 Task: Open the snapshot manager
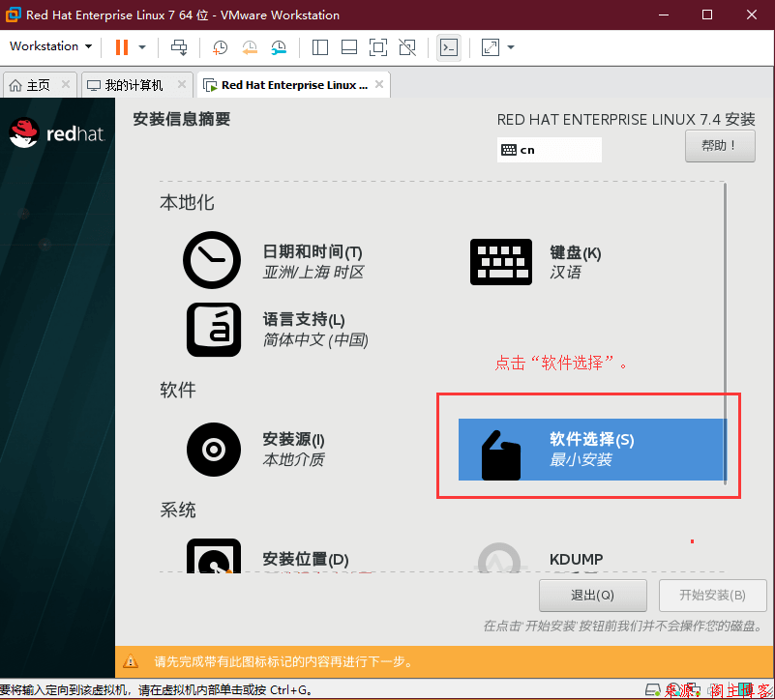click(x=279, y=47)
